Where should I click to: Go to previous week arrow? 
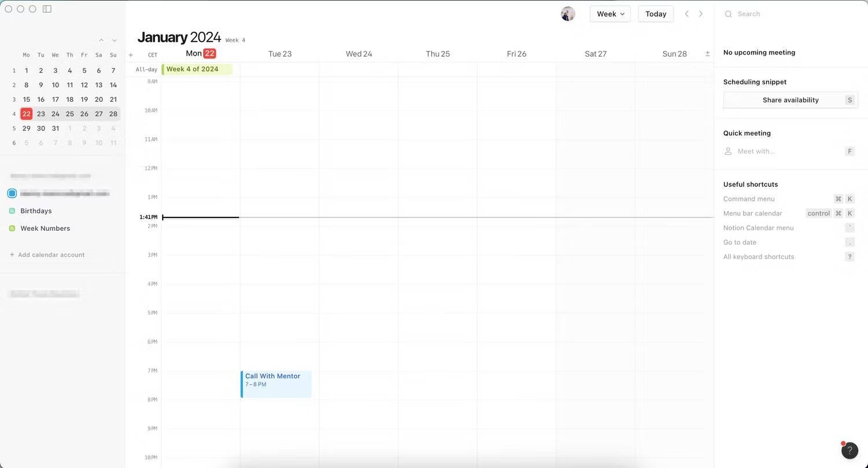[687, 14]
